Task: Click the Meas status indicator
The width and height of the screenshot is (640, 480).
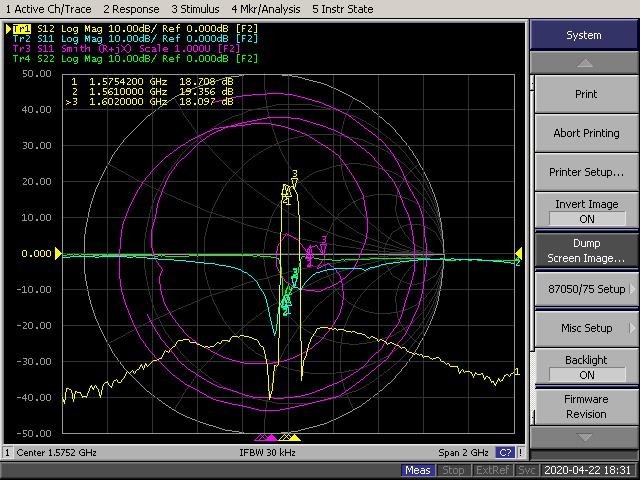Action: coord(418,471)
